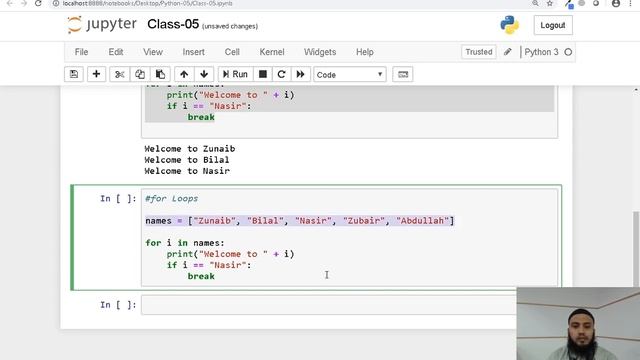Screen dimensions: 640x360
Task: Open the cell type Code dropdown
Action: [x=350, y=75]
